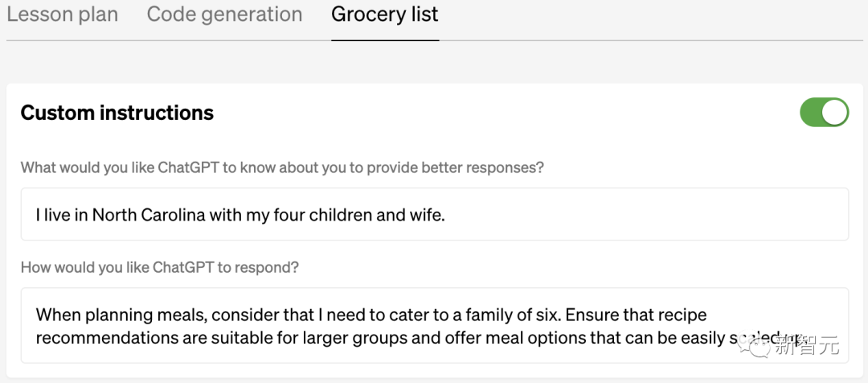
Task: Open the Code generation tab
Action: pyautogui.click(x=224, y=14)
